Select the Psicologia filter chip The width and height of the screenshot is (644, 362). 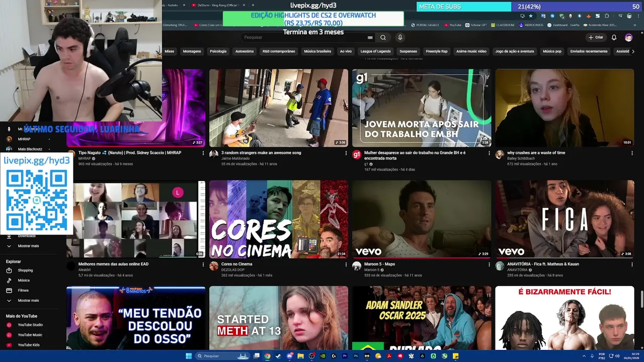(x=218, y=51)
